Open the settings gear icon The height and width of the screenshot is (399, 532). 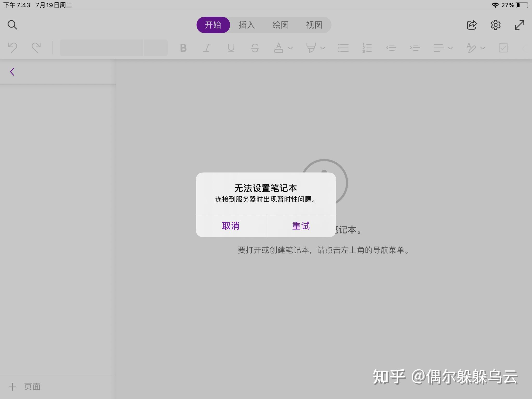[495, 25]
